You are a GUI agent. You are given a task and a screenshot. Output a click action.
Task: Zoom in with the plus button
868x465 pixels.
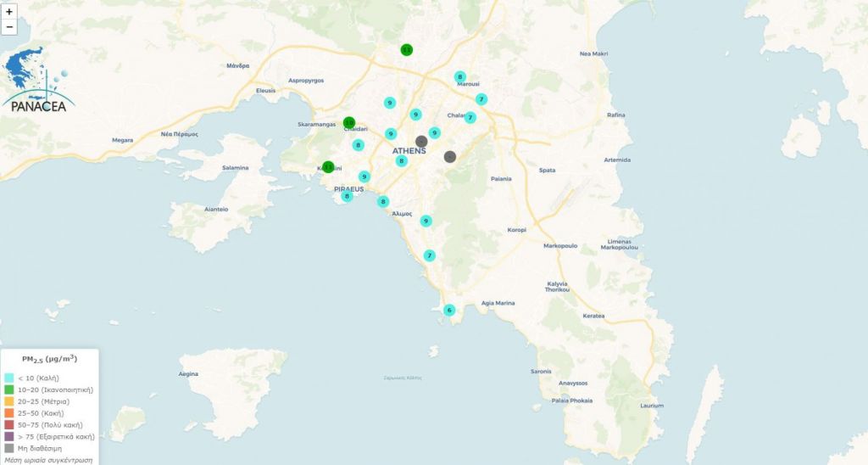click(x=9, y=12)
